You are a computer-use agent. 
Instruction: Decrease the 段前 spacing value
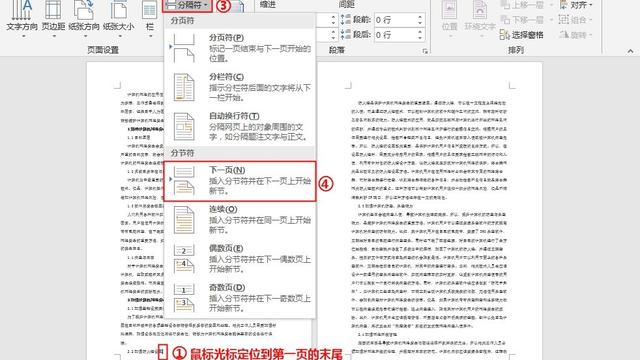[420, 23]
